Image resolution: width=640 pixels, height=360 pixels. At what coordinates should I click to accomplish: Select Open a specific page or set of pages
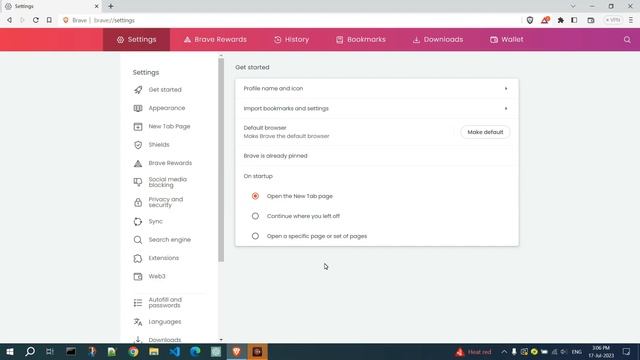click(255, 236)
